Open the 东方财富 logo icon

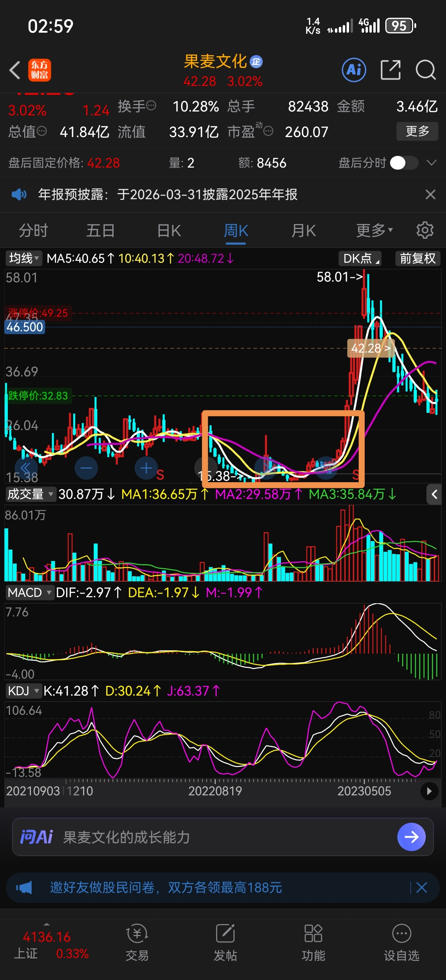coord(39,70)
